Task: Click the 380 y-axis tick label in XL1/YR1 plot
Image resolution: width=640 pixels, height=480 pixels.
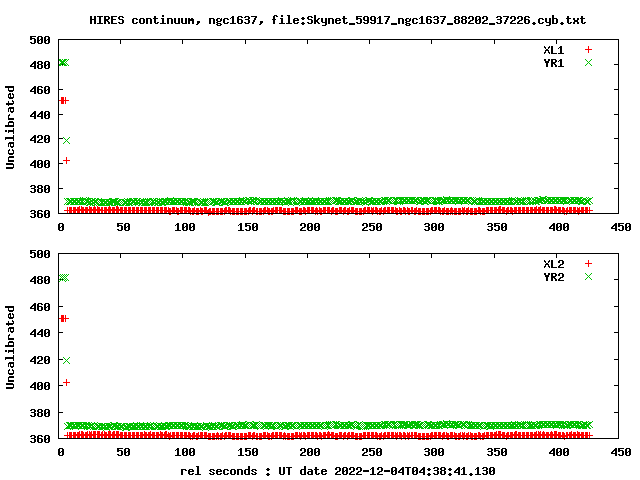Action: coord(40,189)
